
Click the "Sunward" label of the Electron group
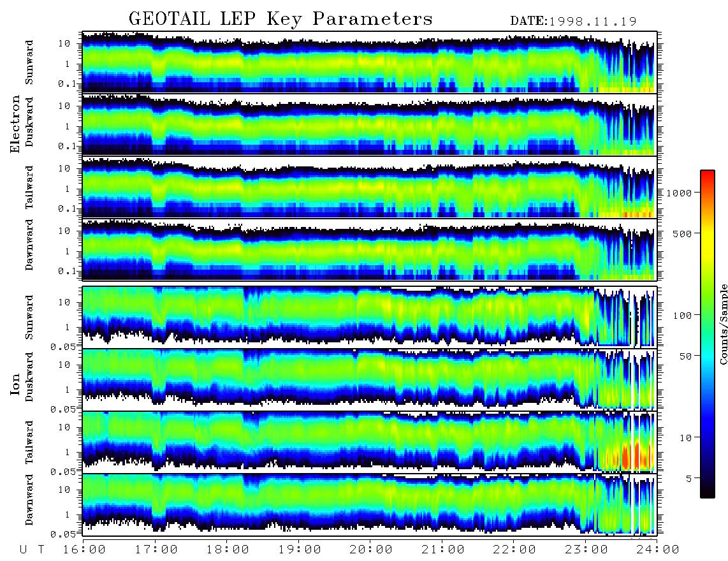click(x=29, y=62)
